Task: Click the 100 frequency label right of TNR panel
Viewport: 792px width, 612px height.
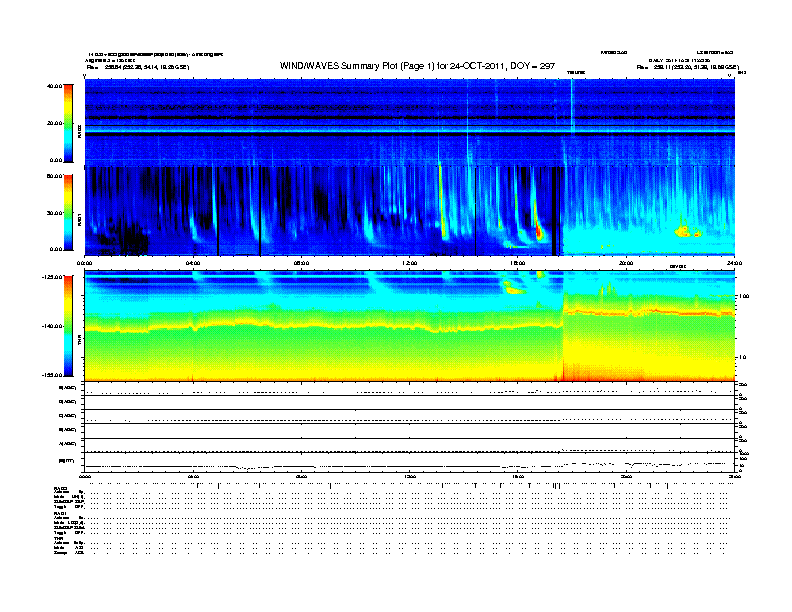Action: pos(744,296)
